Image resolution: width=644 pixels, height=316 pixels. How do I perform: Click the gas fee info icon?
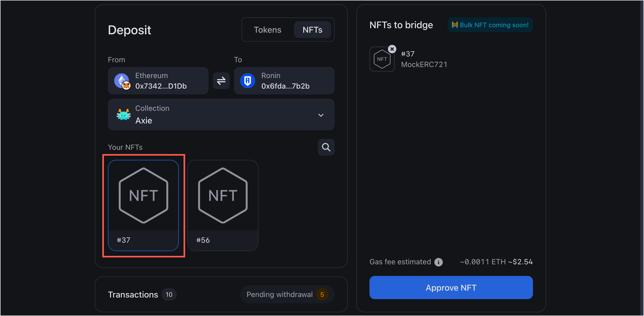click(x=438, y=262)
